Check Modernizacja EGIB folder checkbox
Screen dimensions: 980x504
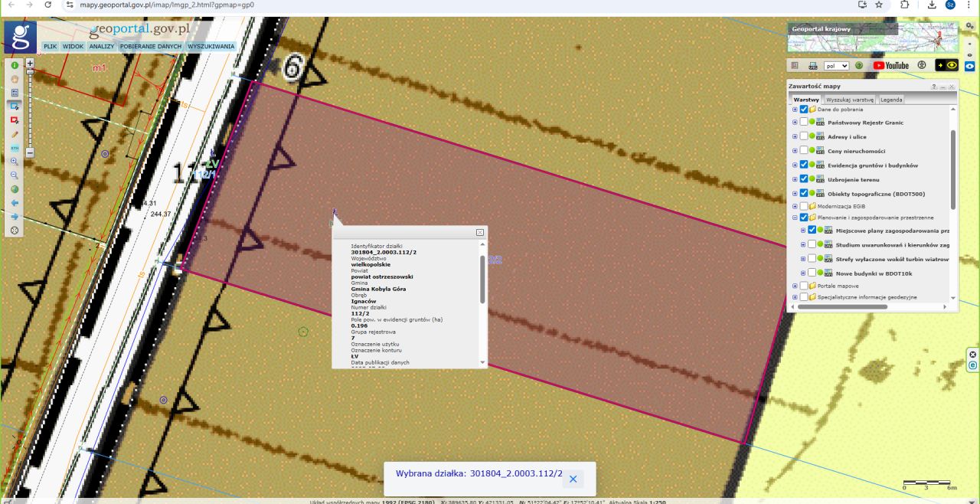point(804,206)
